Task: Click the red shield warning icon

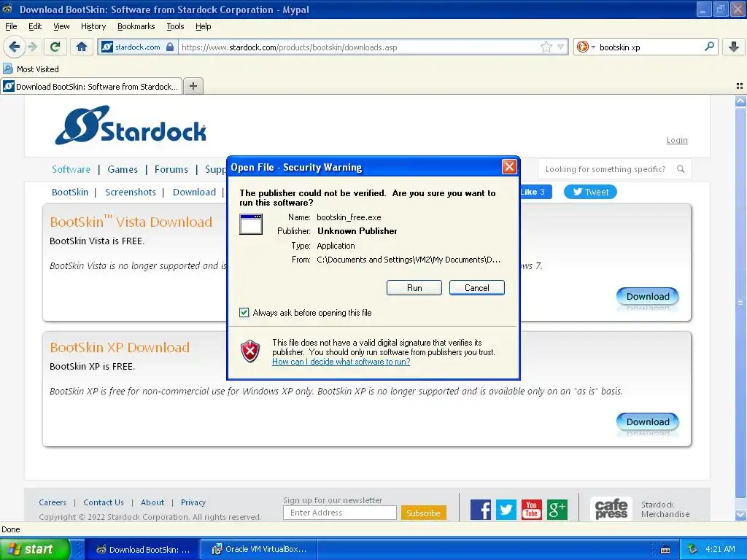Action: coord(250,351)
